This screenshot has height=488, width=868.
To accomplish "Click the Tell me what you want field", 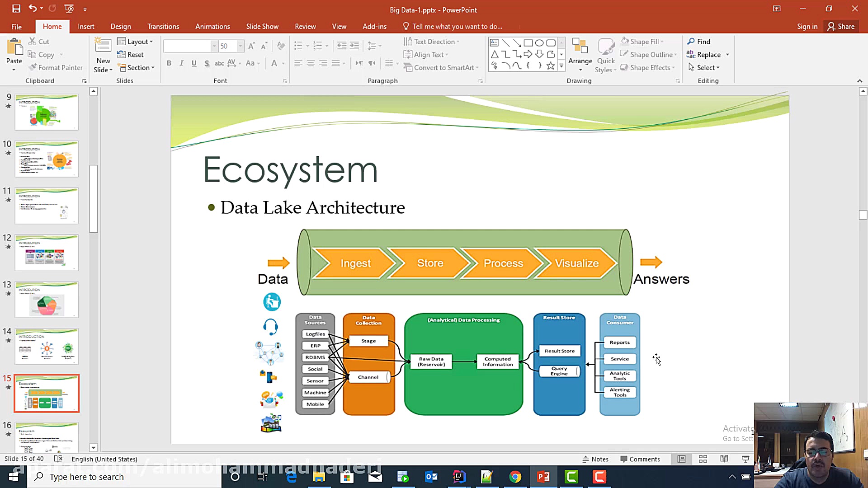I will click(457, 27).
